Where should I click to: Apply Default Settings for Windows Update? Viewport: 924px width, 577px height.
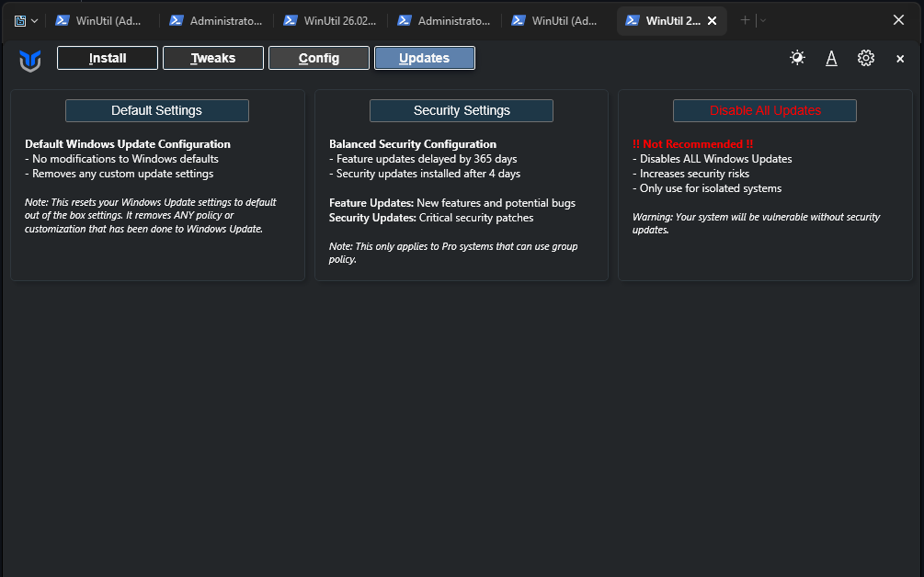pos(157,110)
